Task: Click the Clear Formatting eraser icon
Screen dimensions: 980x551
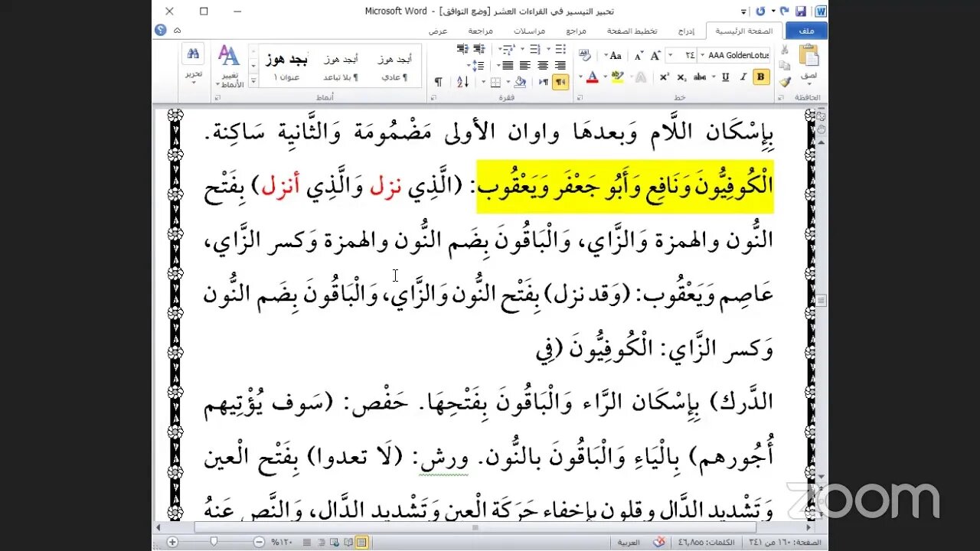Action: point(585,54)
